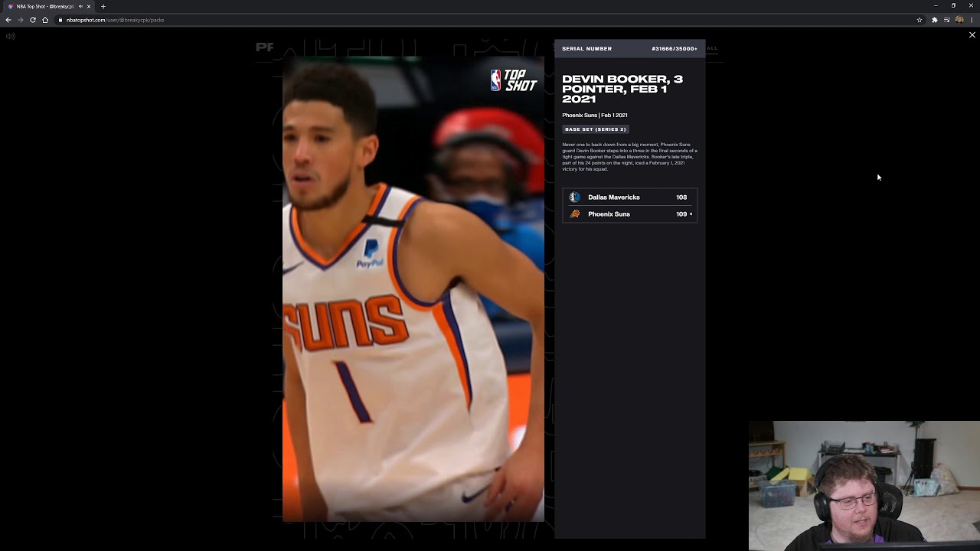Close the moment overlay with the X icon

coord(972,35)
